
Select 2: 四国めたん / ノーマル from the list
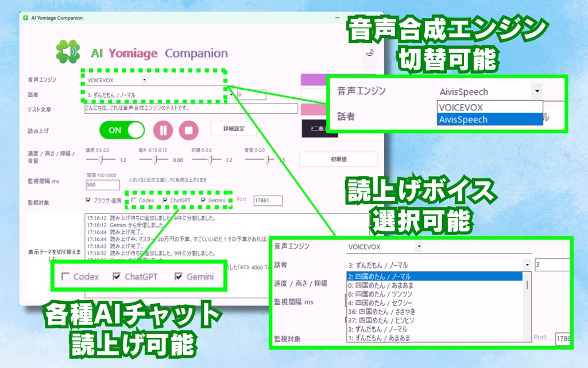[435, 277]
